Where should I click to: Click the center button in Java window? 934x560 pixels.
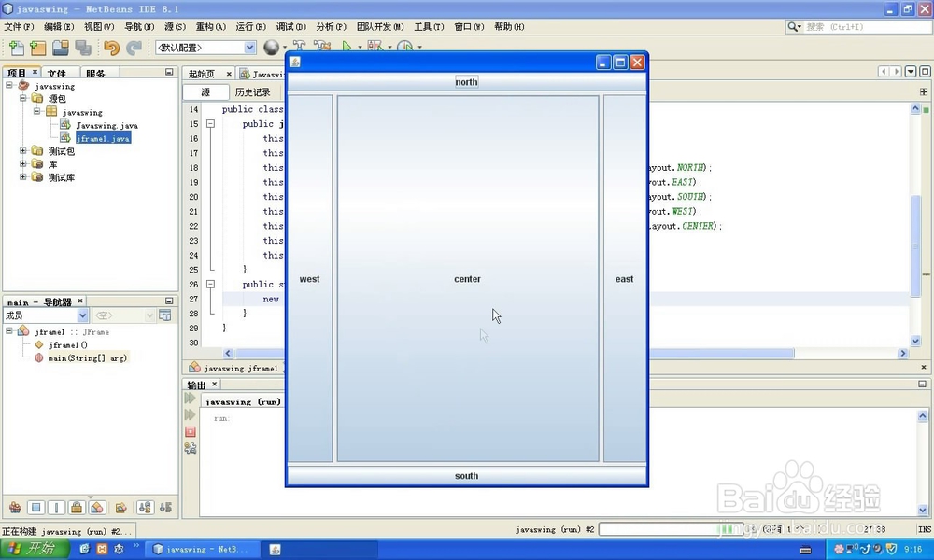(468, 278)
